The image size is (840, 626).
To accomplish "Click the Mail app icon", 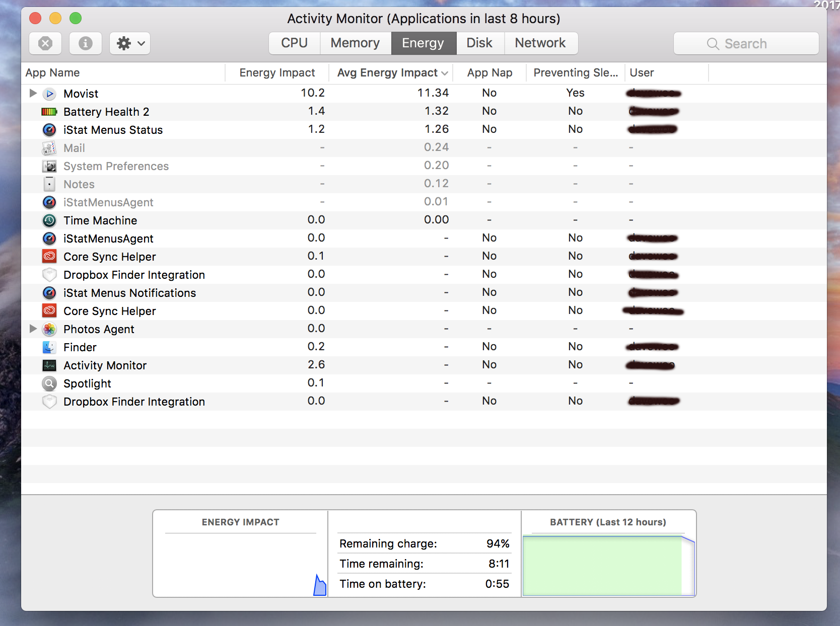I will [x=49, y=148].
